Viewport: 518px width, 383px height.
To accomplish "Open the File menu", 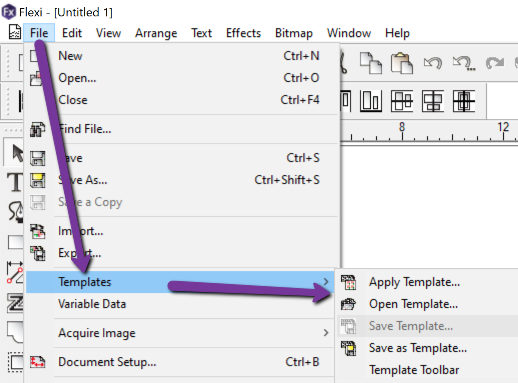I will 39,33.
